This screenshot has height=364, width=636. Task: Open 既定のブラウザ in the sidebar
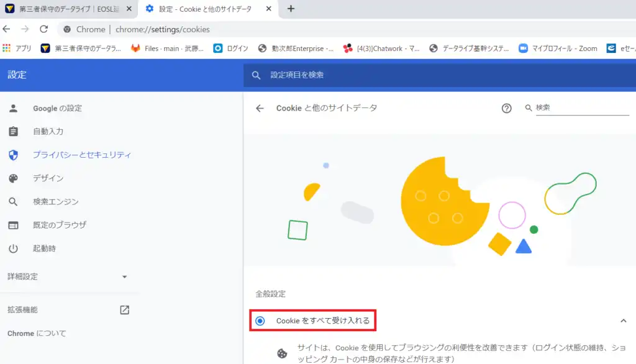click(x=60, y=225)
